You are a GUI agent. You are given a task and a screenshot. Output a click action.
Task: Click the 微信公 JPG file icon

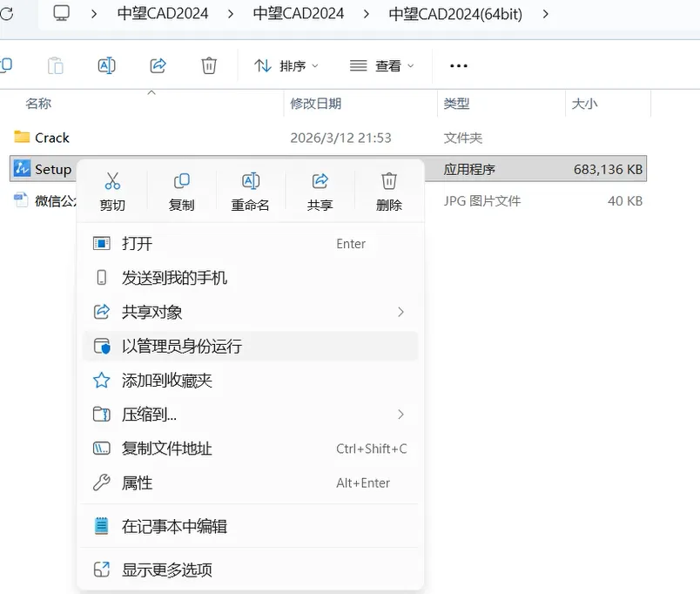(x=21, y=199)
